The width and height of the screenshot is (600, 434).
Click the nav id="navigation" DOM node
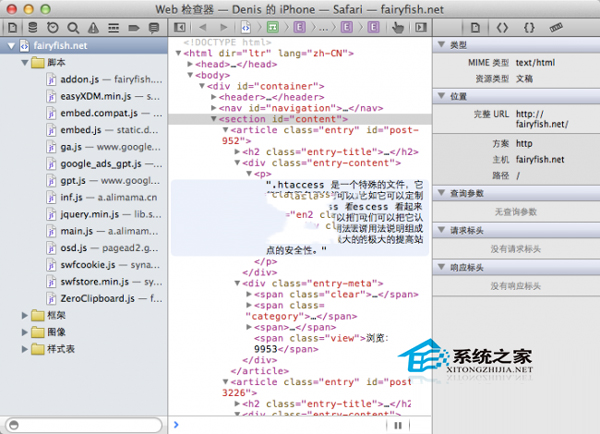300,108
